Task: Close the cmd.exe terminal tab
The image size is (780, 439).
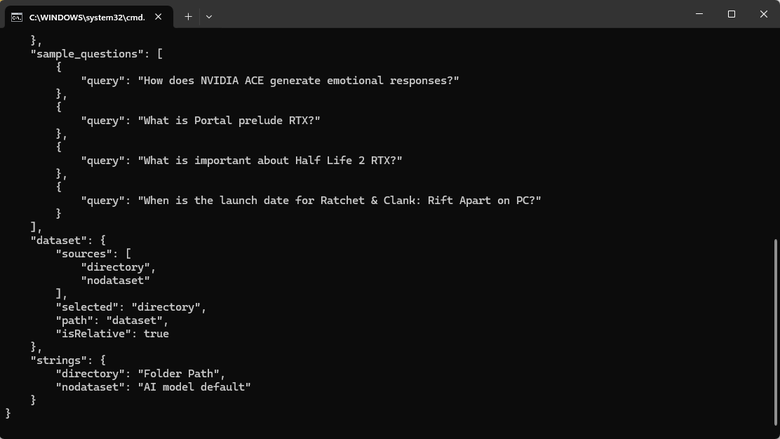Action: click(158, 17)
